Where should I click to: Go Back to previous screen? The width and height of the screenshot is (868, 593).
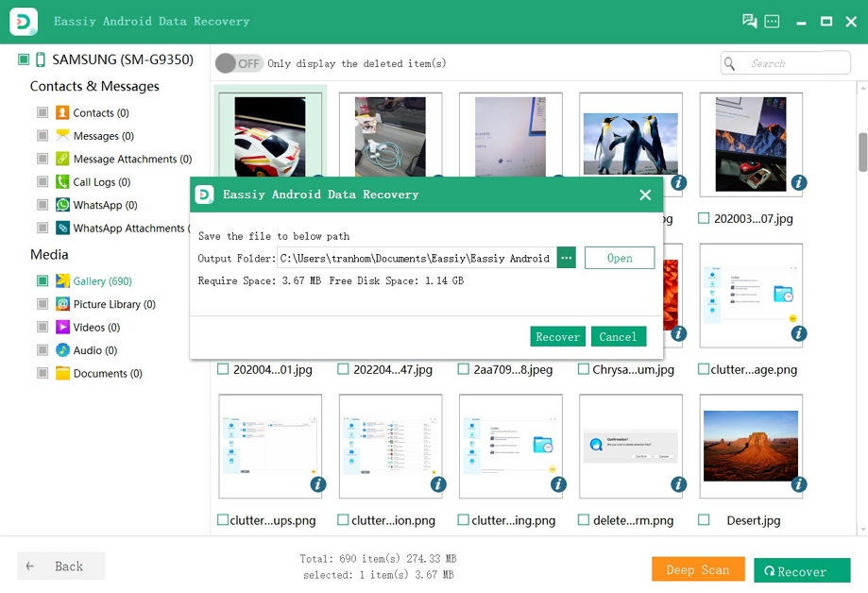(61, 566)
